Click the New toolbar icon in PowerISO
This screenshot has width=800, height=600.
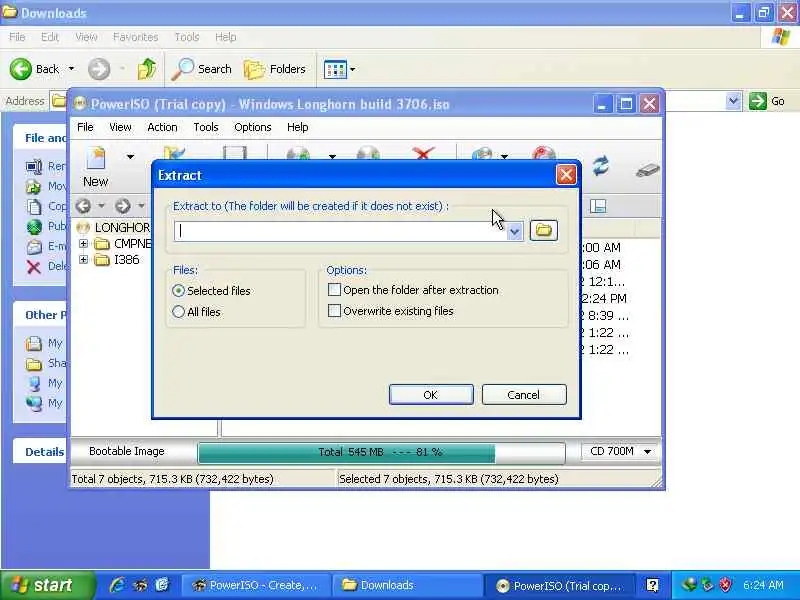pyautogui.click(x=95, y=166)
